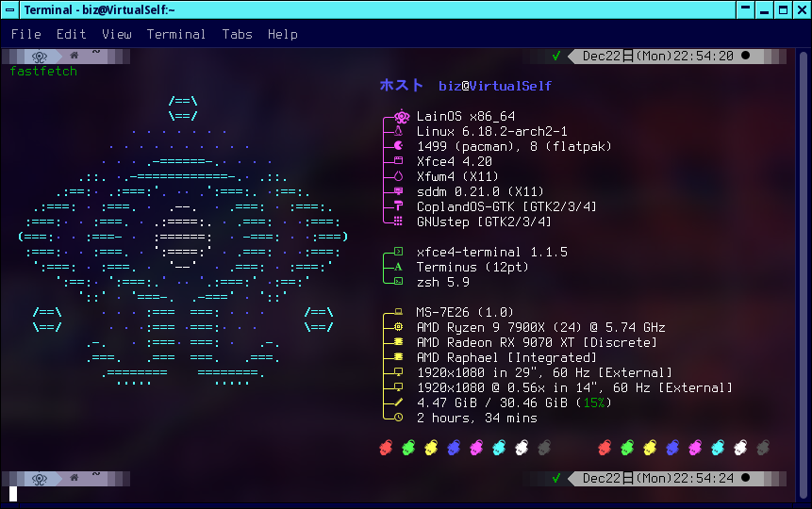Click the '2 hours, 34 mins' uptime text

pyautogui.click(x=477, y=418)
